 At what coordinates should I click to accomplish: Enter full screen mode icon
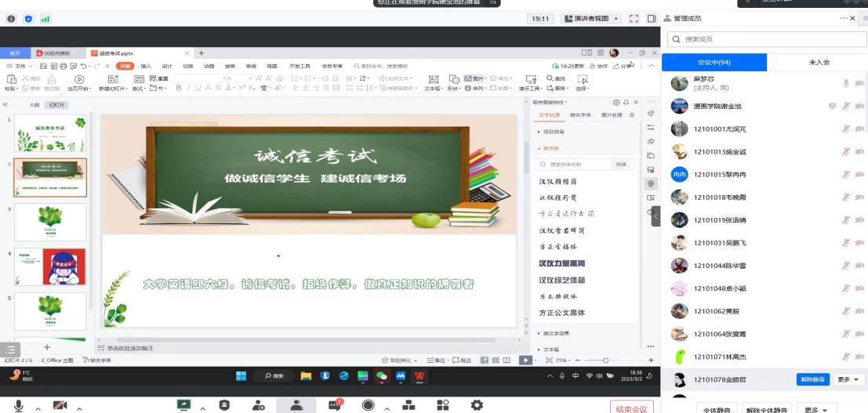[634, 18]
